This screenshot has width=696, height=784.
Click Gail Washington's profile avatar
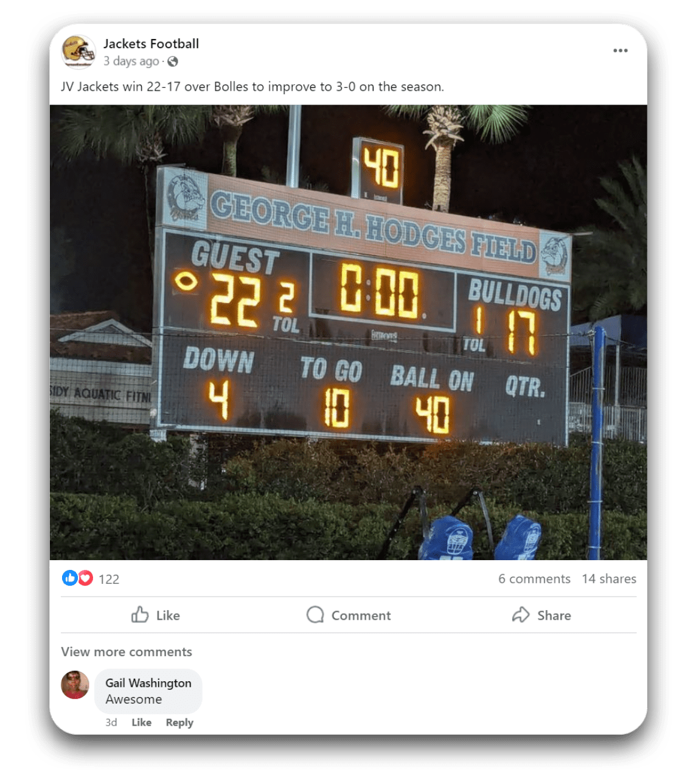click(x=75, y=685)
